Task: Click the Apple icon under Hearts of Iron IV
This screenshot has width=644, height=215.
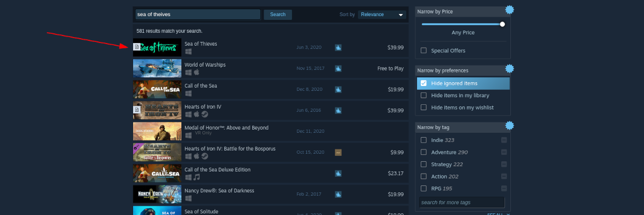Action: pos(196,114)
